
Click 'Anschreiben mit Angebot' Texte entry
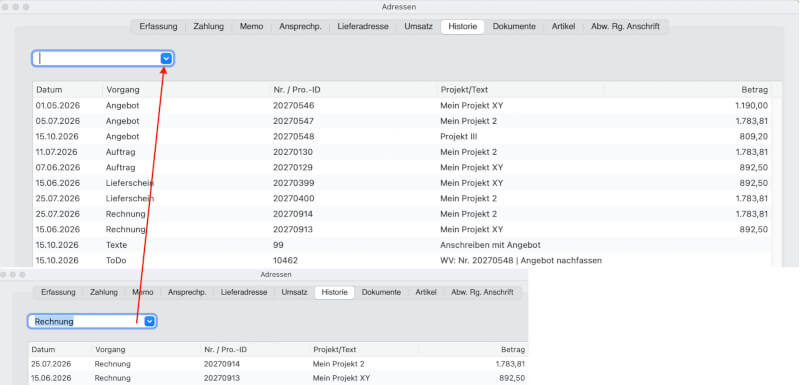coord(490,245)
